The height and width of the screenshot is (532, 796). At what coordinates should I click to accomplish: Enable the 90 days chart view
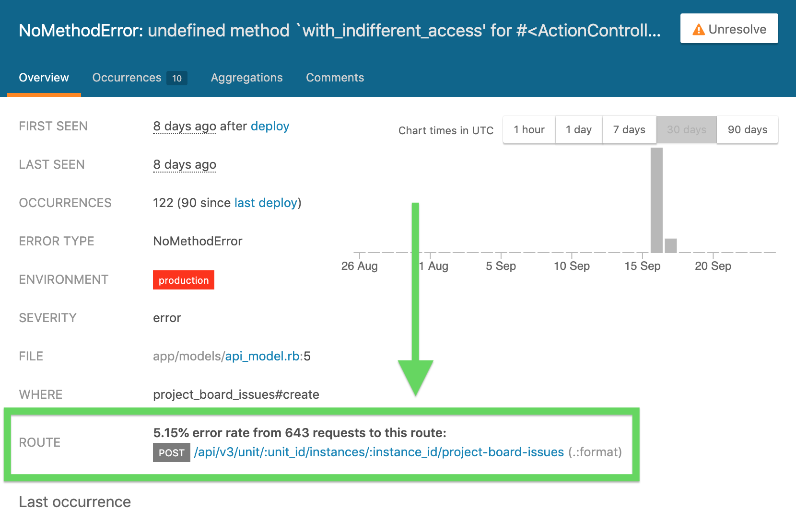pyautogui.click(x=747, y=129)
